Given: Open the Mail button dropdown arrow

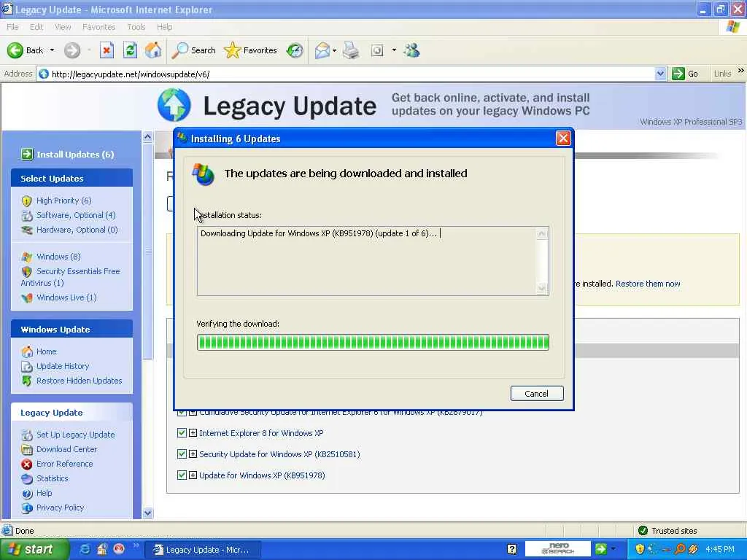Looking at the screenshot, I should (334, 50).
